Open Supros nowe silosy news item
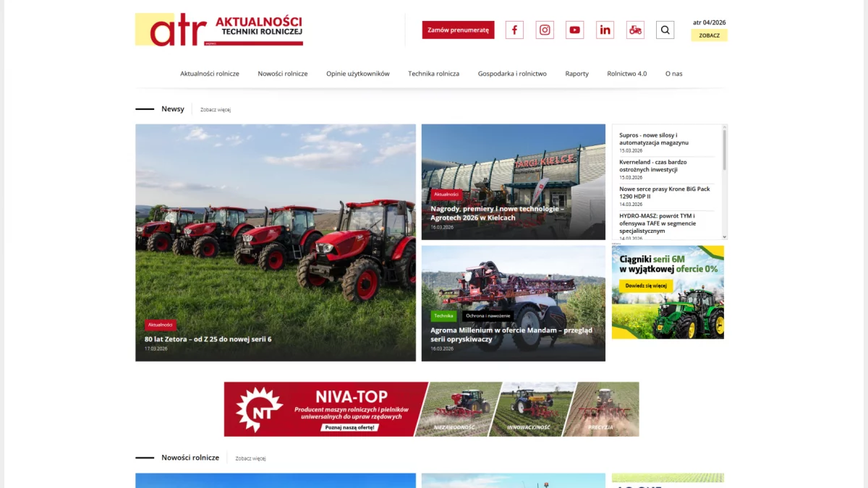The image size is (868, 488). [x=654, y=139]
